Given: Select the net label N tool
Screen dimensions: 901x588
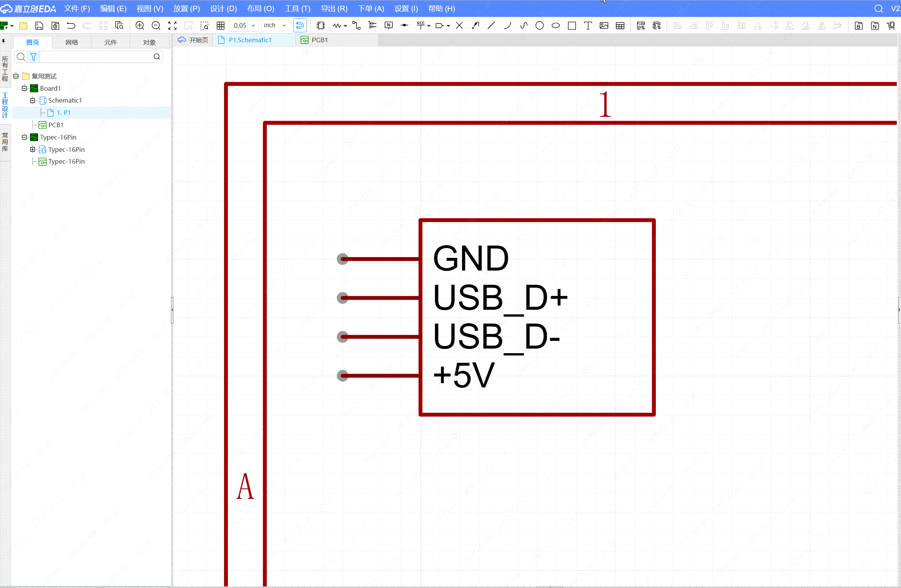Looking at the screenshot, I should pyautogui.click(x=388, y=26).
